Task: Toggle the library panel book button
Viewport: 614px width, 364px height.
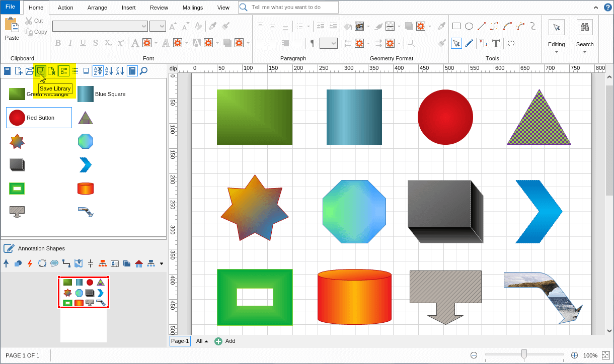Action: click(x=132, y=71)
